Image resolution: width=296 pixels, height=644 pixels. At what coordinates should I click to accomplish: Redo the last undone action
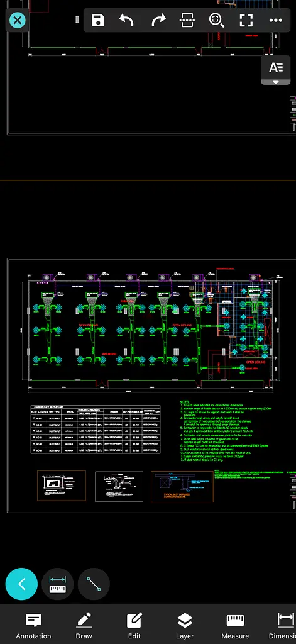[158, 20]
